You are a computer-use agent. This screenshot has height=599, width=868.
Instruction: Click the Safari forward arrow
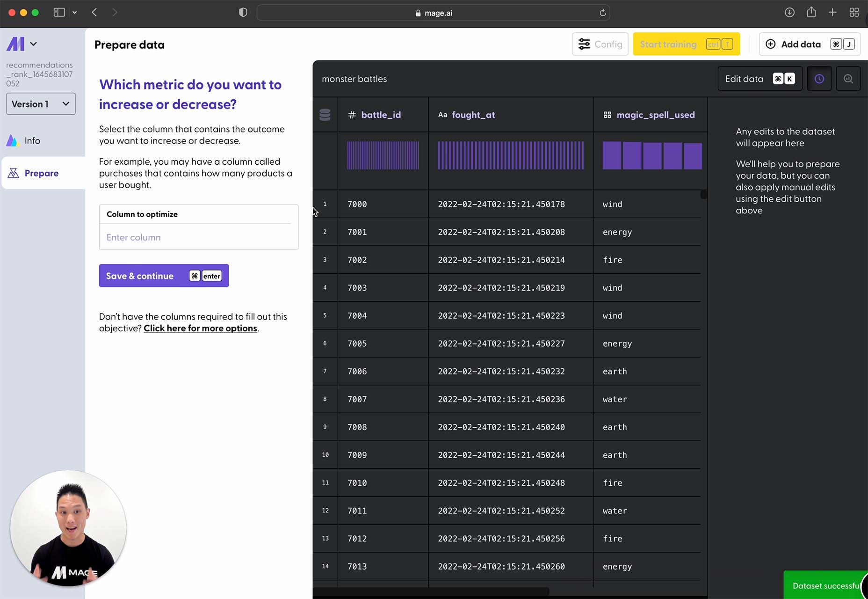(x=115, y=13)
